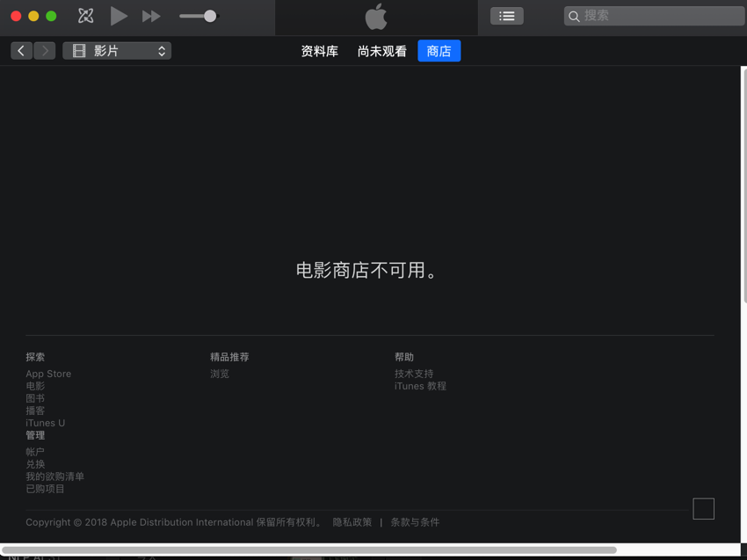Start playback with the Play button
Image resolution: width=747 pixels, height=560 pixels.
click(x=119, y=16)
